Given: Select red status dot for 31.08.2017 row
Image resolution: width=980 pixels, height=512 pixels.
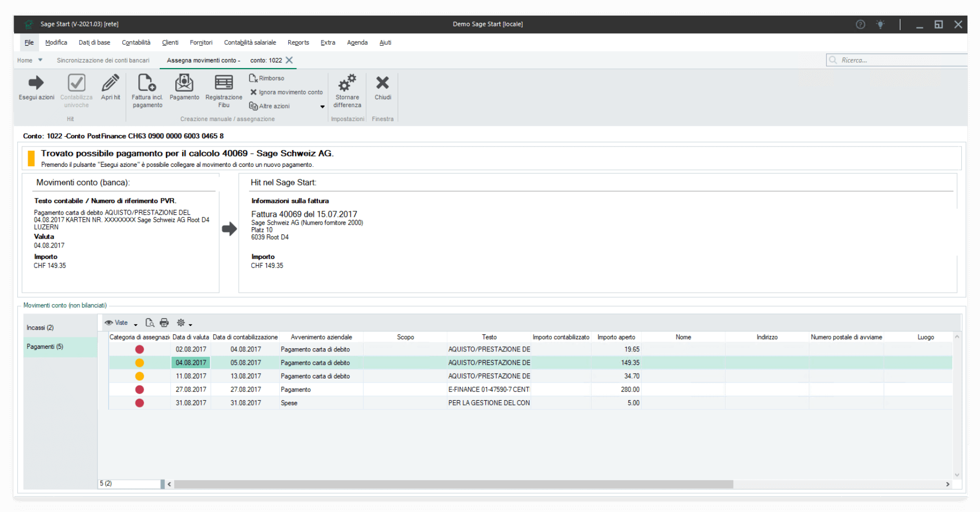Looking at the screenshot, I should 139,403.
